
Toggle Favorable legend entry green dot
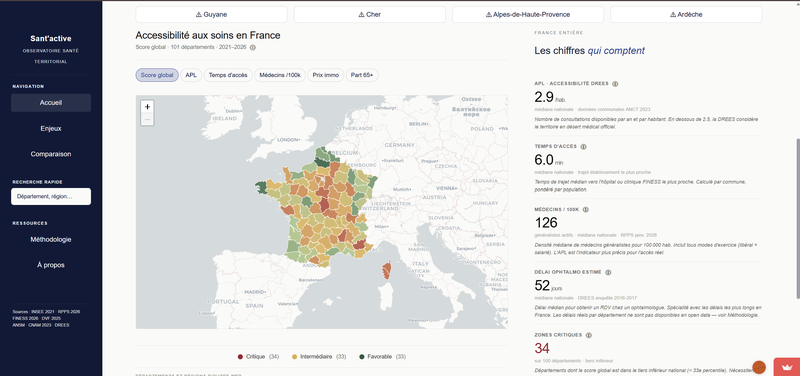pos(362,357)
